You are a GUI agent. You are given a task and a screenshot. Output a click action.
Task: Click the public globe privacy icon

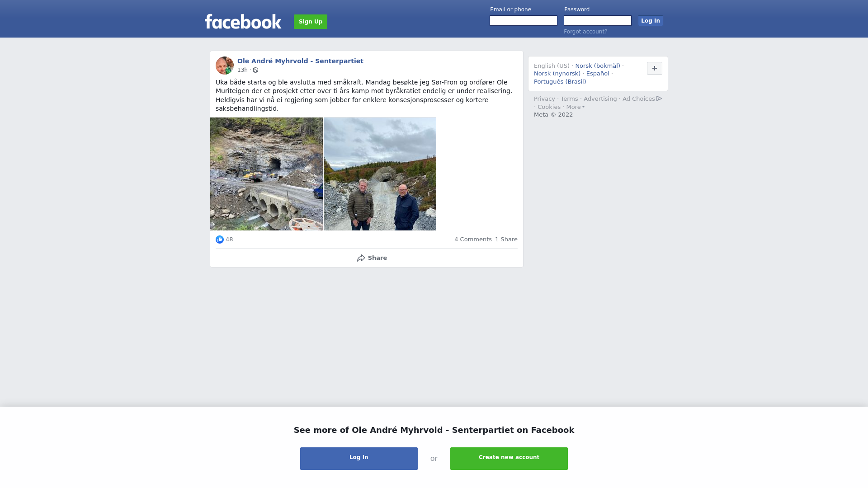255,70
